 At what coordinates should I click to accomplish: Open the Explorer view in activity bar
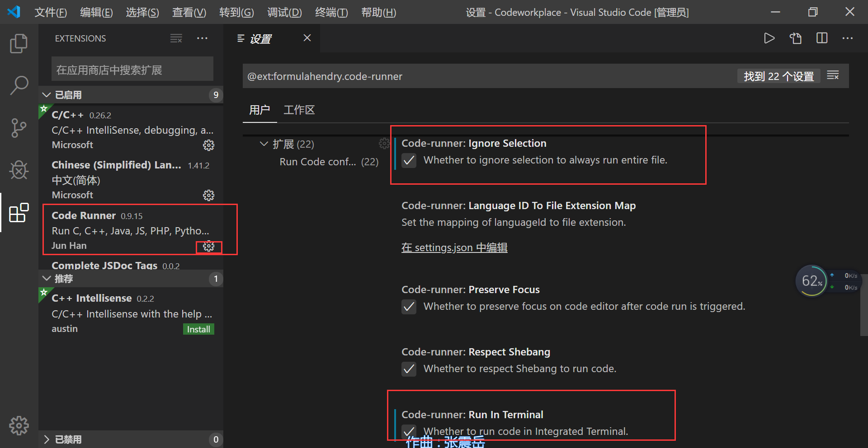19,43
